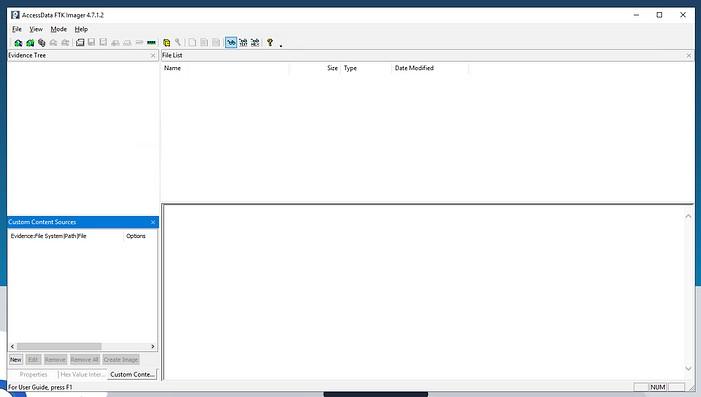The height and width of the screenshot is (397, 701).
Task: Open the Mode menu
Action: click(59, 29)
